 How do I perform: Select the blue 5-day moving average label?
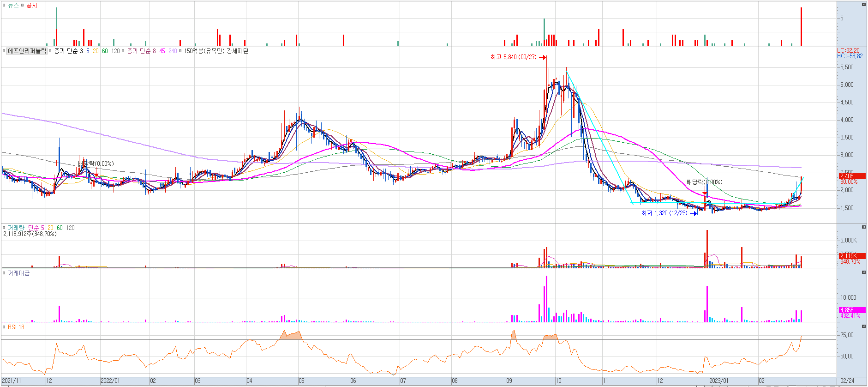pyautogui.click(x=88, y=51)
